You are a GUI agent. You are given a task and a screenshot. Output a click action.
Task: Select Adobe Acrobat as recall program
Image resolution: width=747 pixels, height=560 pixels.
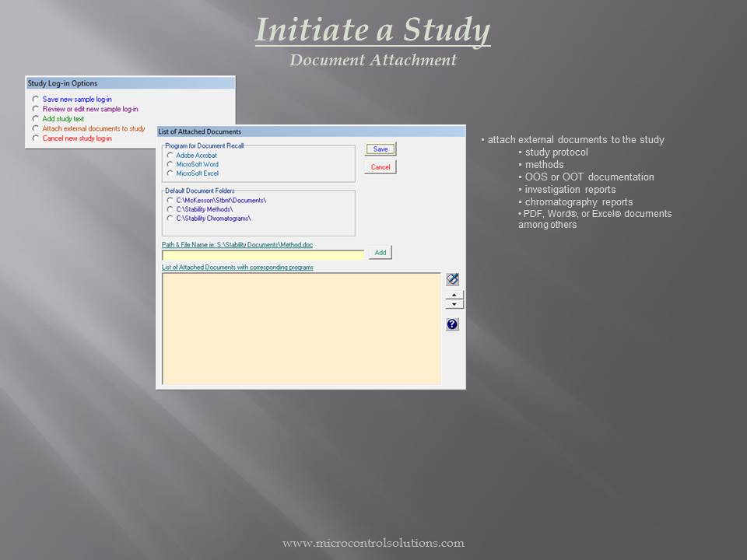coord(168,154)
